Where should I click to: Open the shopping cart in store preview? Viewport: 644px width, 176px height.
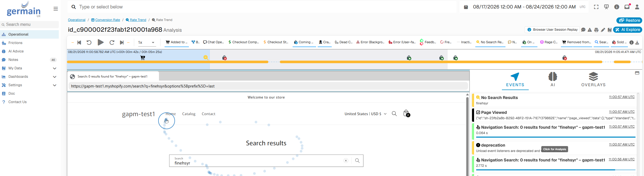[x=406, y=113]
